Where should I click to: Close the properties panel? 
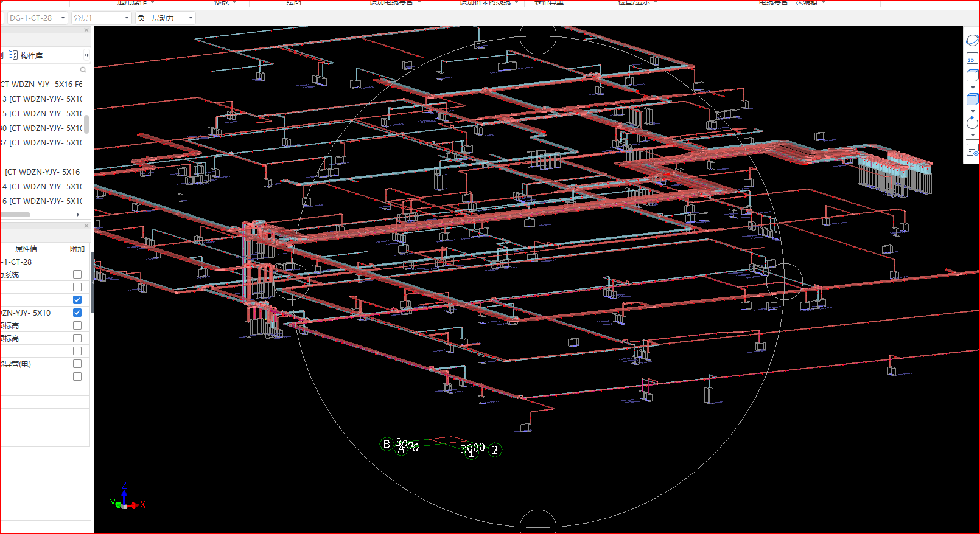click(x=86, y=226)
